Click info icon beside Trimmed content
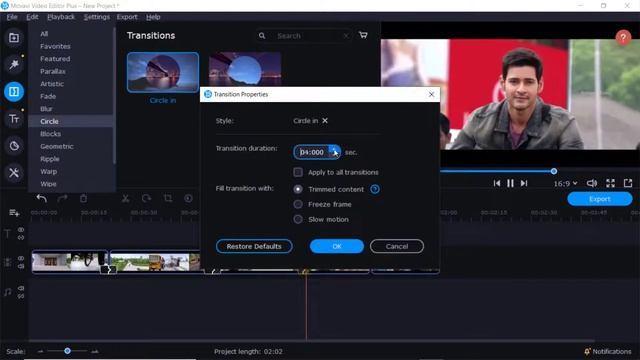This screenshot has height=360, width=640. point(375,189)
